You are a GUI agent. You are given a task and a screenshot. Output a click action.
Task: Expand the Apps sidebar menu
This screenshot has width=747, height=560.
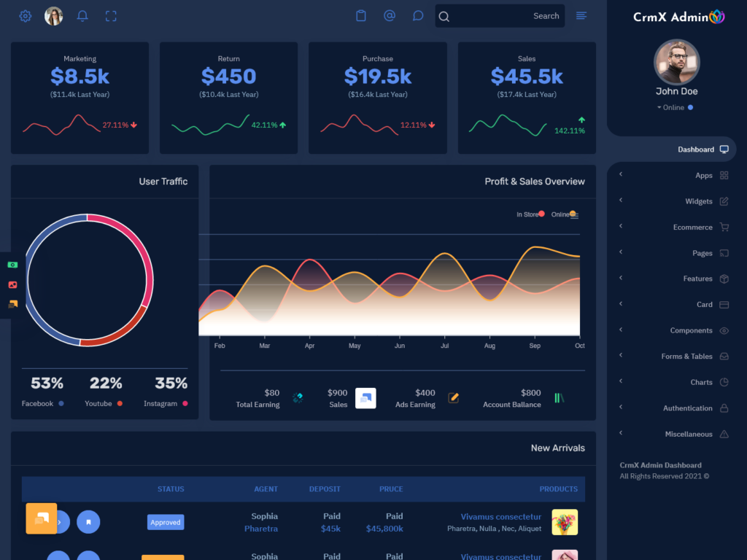(x=703, y=176)
